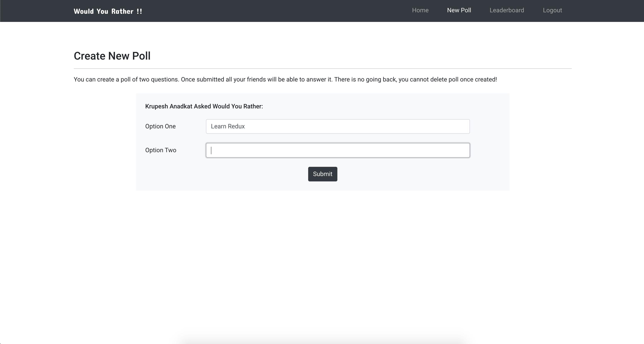Open the New Poll nav link

click(x=459, y=10)
